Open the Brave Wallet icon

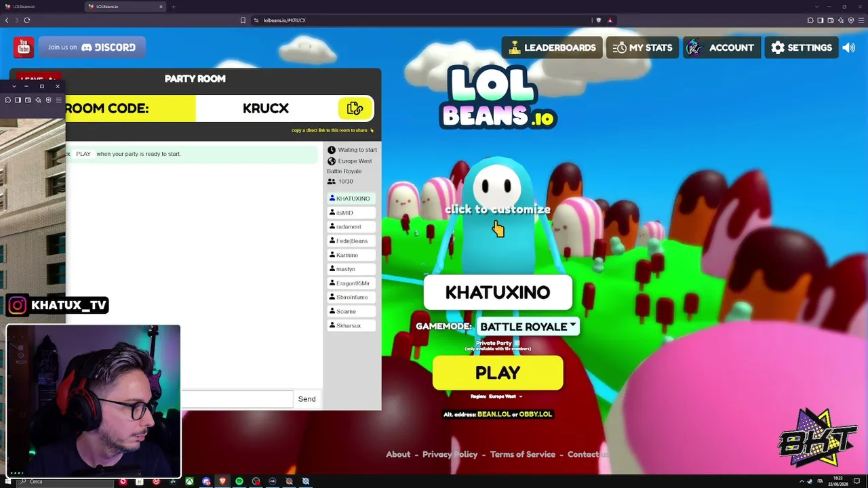[831, 20]
